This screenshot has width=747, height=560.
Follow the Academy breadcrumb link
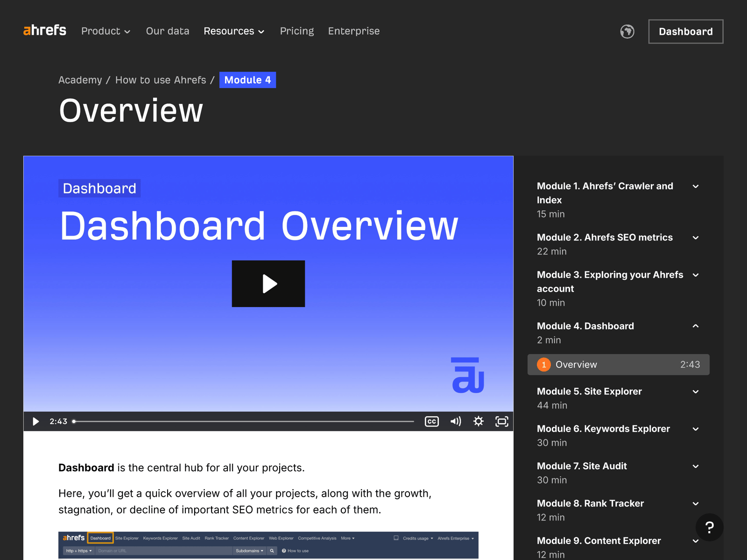[x=80, y=80]
